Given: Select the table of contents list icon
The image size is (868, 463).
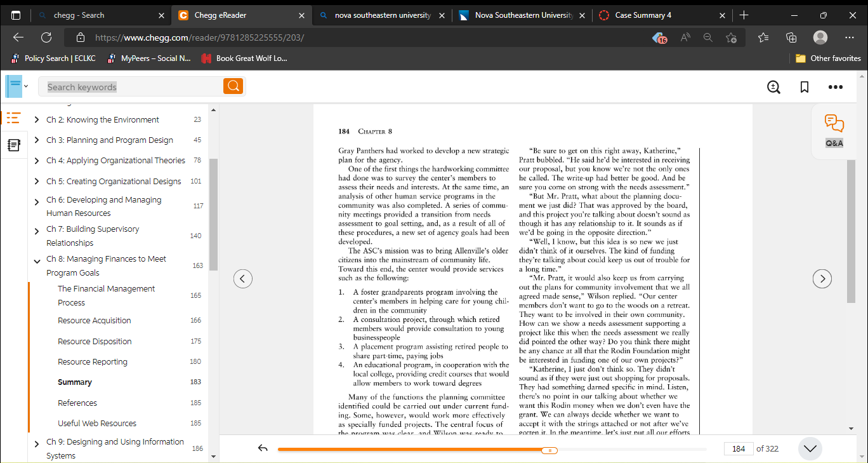Looking at the screenshot, I should pos(13,118).
